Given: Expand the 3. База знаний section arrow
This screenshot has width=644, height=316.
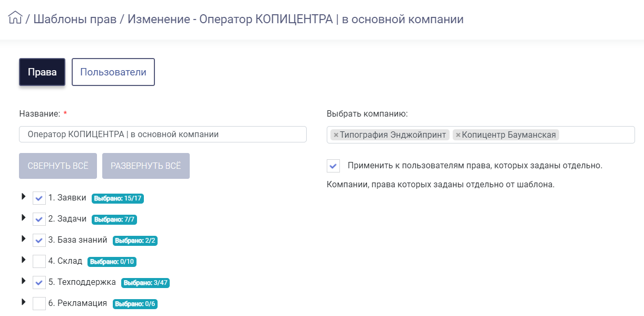Looking at the screenshot, I should click(23, 239).
